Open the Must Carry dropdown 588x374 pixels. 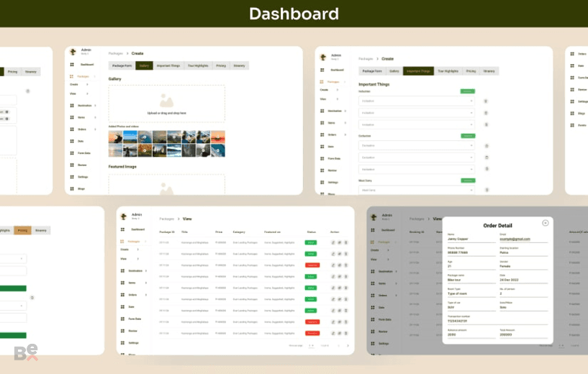click(416, 190)
